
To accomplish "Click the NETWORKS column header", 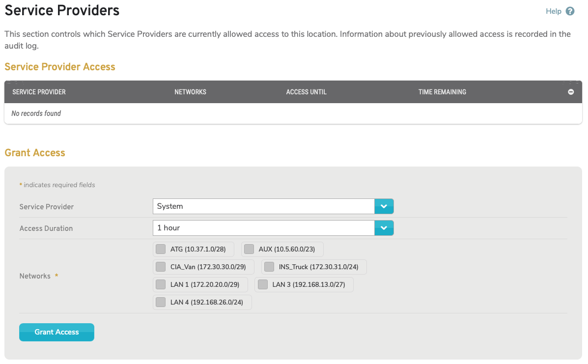I will (191, 92).
